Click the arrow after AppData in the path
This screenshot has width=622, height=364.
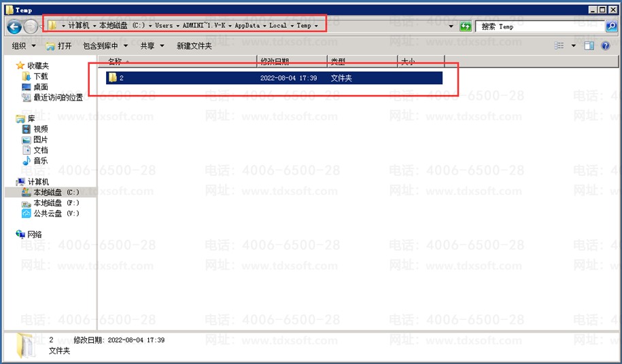tap(264, 26)
